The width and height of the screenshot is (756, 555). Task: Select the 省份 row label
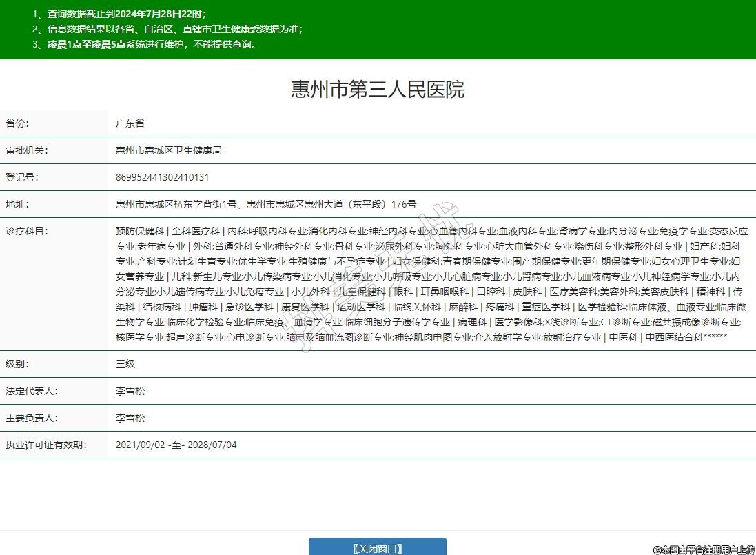coord(18,123)
